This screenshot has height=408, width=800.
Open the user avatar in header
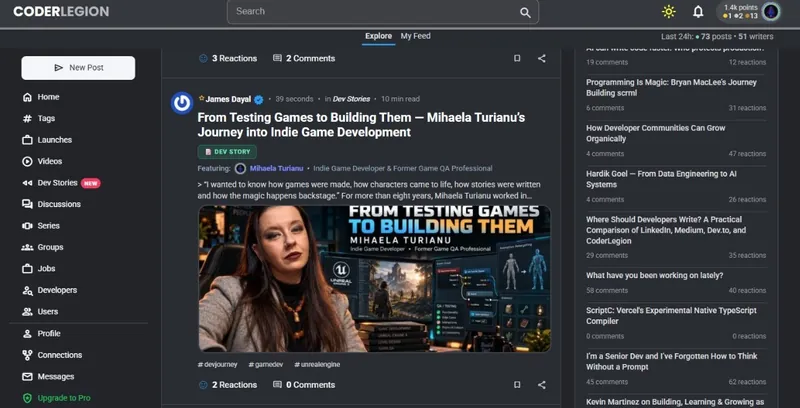coord(770,12)
